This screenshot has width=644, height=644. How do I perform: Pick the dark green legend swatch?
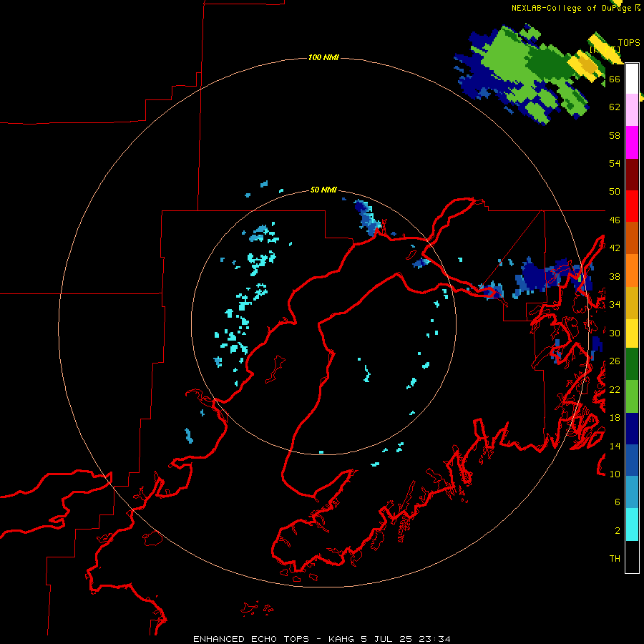pyautogui.click(x=632, y=364)
